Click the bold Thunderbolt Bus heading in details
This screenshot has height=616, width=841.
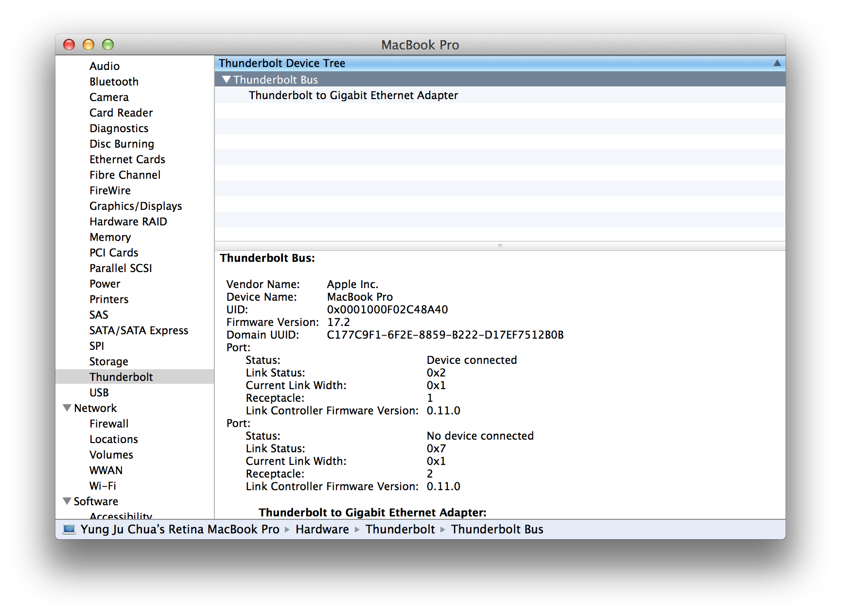click(x=267, y=258)
